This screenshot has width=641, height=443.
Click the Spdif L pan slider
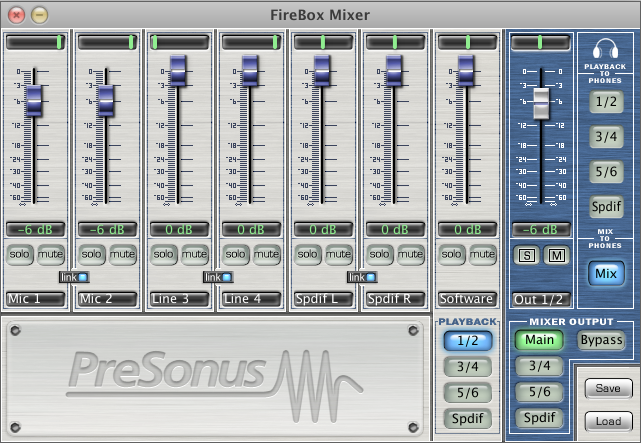323,42
